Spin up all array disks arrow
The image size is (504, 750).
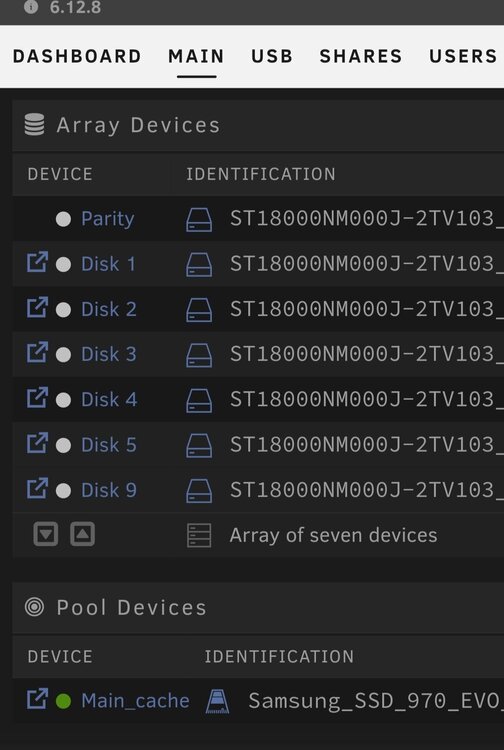coord(82,534)
